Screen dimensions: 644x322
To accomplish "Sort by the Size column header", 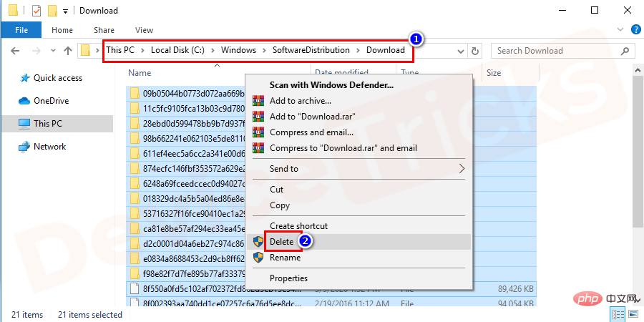I will [494, 73].
